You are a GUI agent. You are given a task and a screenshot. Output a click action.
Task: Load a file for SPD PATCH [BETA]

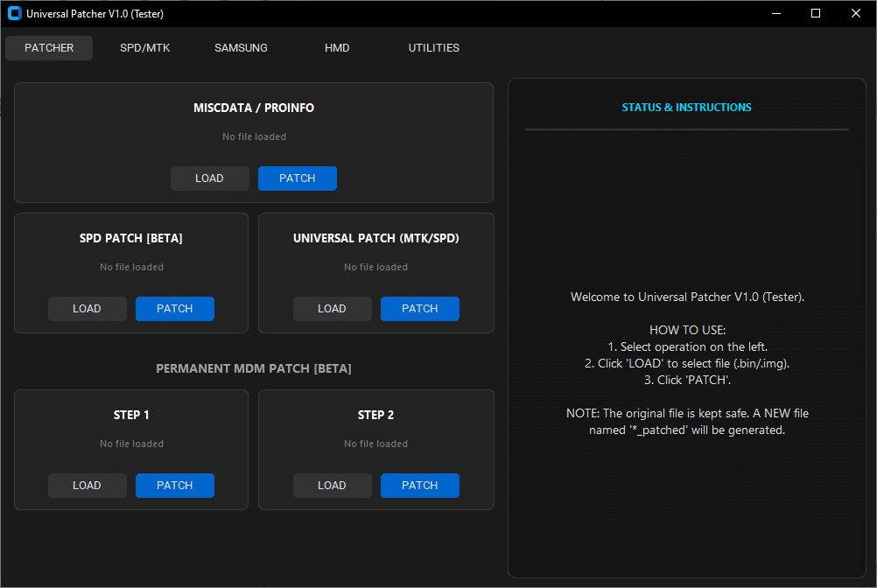click(x=87, y=308)
